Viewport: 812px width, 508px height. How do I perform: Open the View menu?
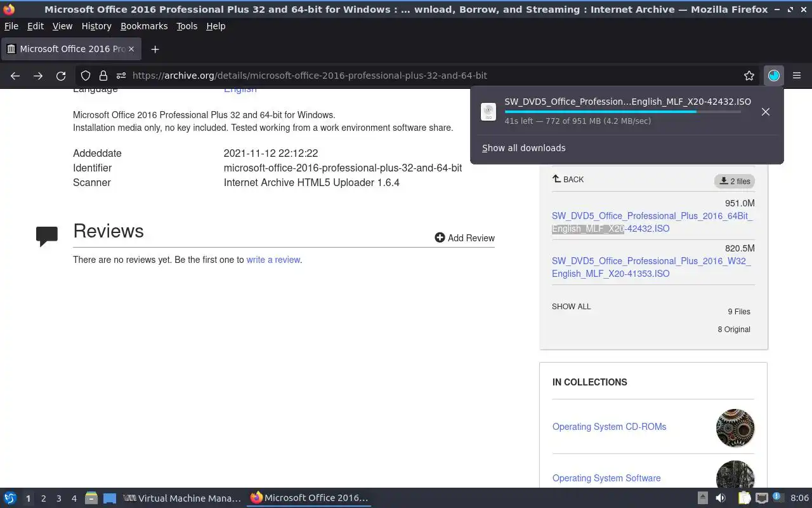pyautogui.click(x=62, y=26)
